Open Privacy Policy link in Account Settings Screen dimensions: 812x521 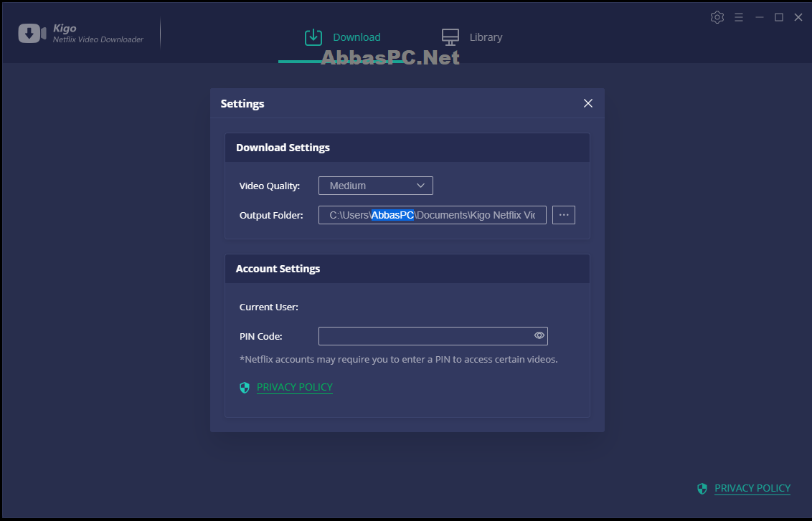(295, 387)
